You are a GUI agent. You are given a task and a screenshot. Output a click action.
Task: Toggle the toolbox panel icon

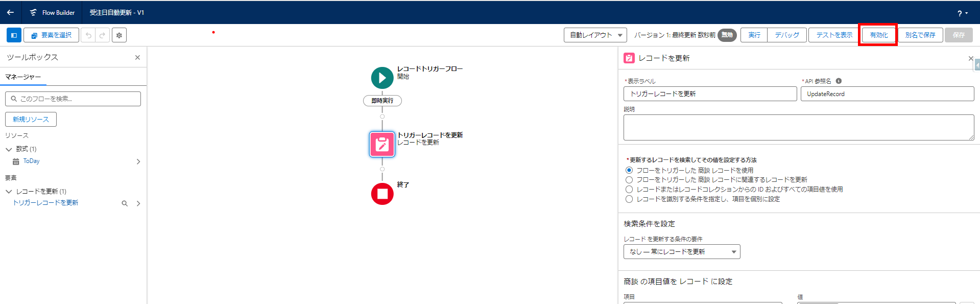(x=14, y=35)
